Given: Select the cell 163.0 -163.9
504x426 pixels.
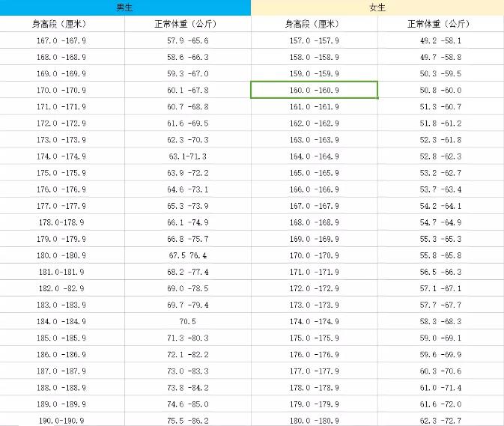Looking at the screenshot, I should pyautogui.click(x=315, y=140).
